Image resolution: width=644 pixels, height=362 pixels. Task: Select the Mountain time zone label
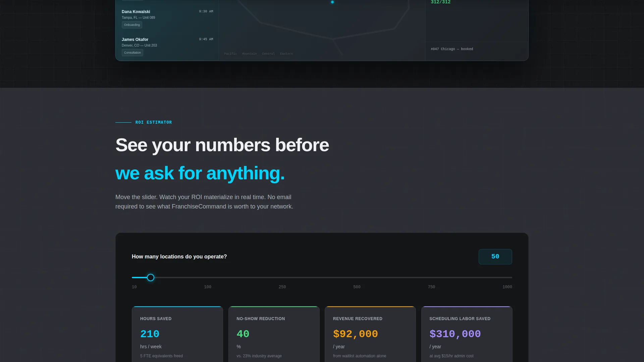pyautogui.click(x=249, y=54)
